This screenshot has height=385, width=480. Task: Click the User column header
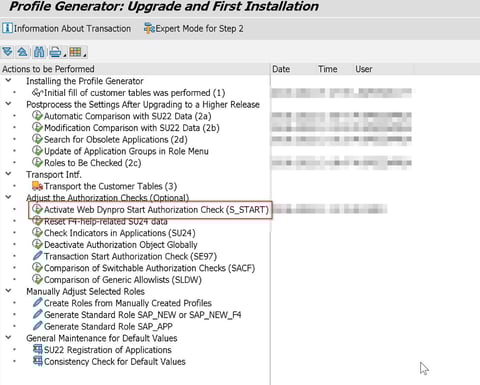364,69
